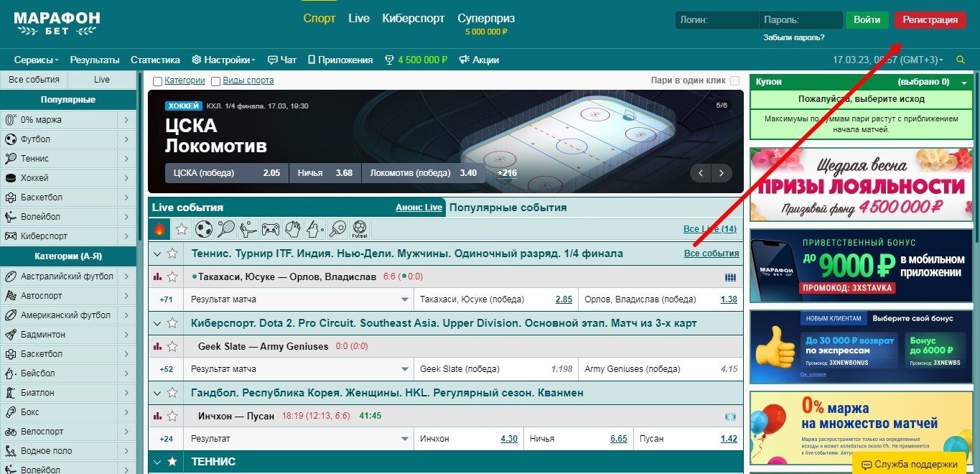Toggle Пари в один клик checkbox
Viewport: 980px width, 474px height.
coord(734,81)
